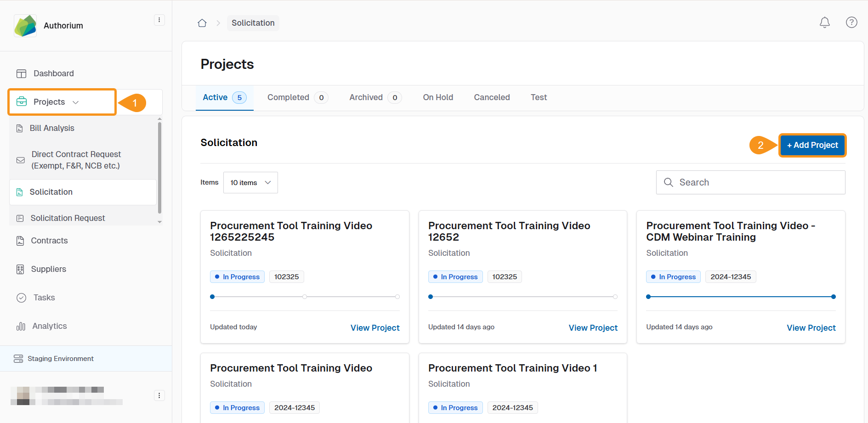Open Suppliers in the sidebar
The height and width of the screenshot is (423, 868).
point(48,269)
